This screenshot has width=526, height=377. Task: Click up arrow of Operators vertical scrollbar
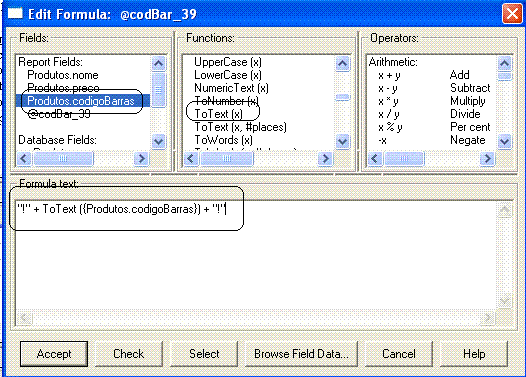505,63
